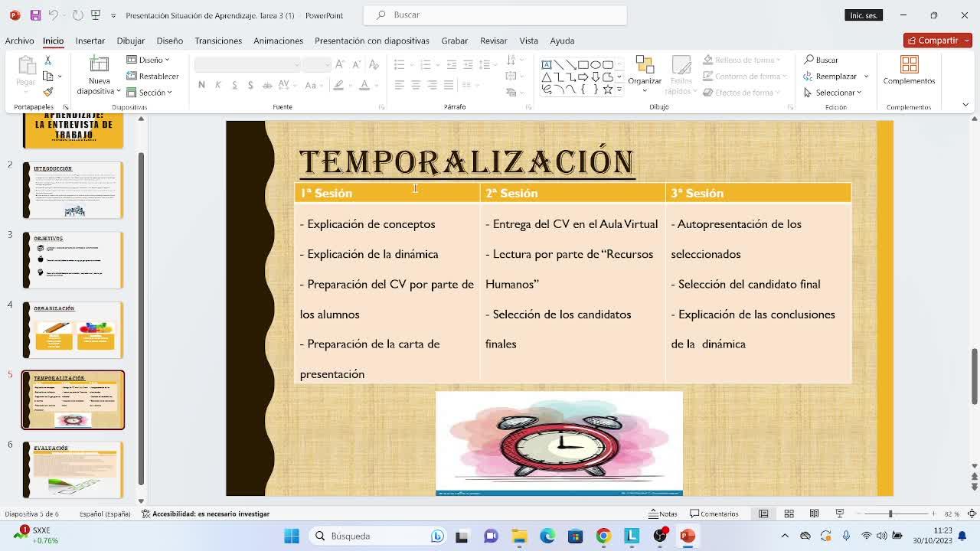Toggle bold (N) formatting
Viewport: 980px width, 551px height.
[201, 85]
